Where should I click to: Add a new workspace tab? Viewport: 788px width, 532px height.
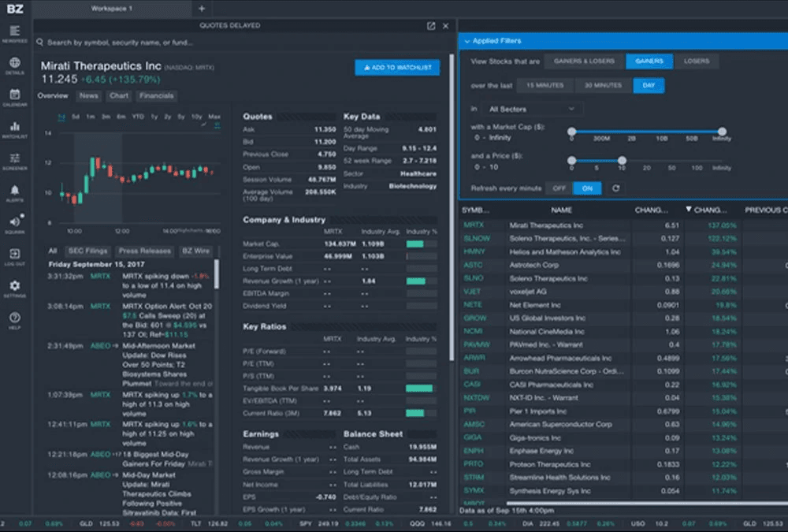(x=202, y=9)
